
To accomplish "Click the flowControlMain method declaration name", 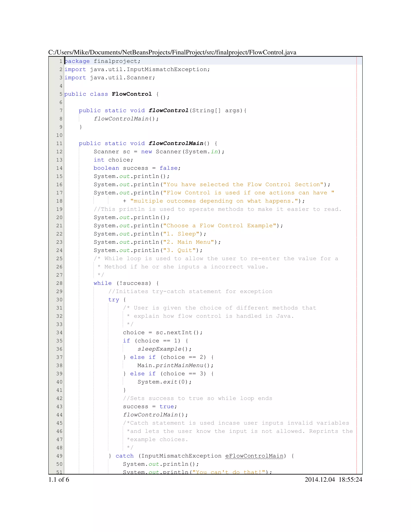I will [176, 144].
